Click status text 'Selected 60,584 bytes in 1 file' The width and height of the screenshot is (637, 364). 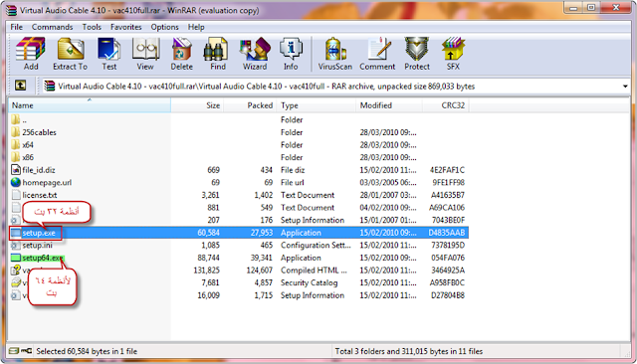pos(87,351)
